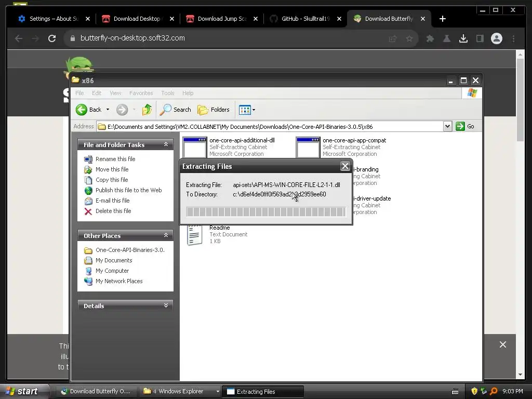Screen dimensions: 532x399
Task: Open My Computer in Other Places
Action: point(112,271)
